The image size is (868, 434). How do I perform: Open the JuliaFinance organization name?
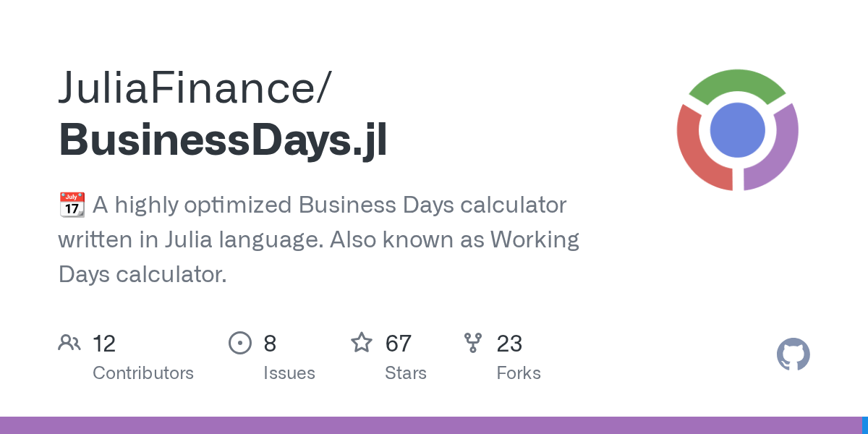(x=194, y=87)
